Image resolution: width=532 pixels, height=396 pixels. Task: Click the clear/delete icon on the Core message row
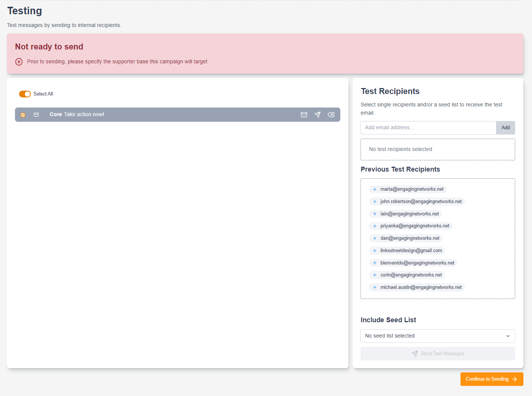coord(331,114)
